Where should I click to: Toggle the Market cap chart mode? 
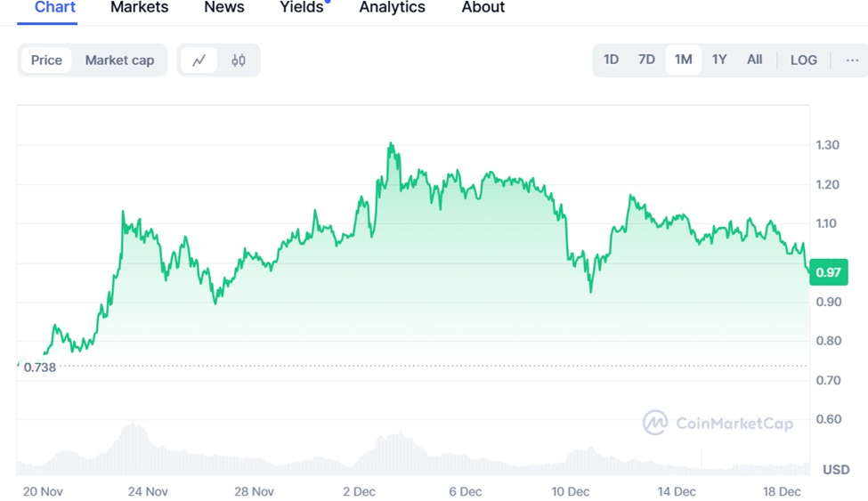(119, 61)
